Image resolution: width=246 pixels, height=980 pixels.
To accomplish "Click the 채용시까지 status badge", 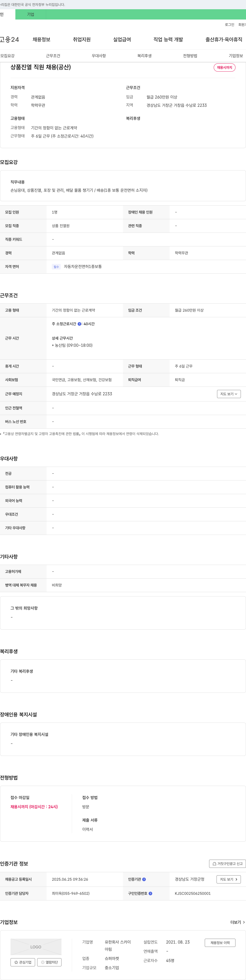I will pyautogui.click(x=224, y=67).
